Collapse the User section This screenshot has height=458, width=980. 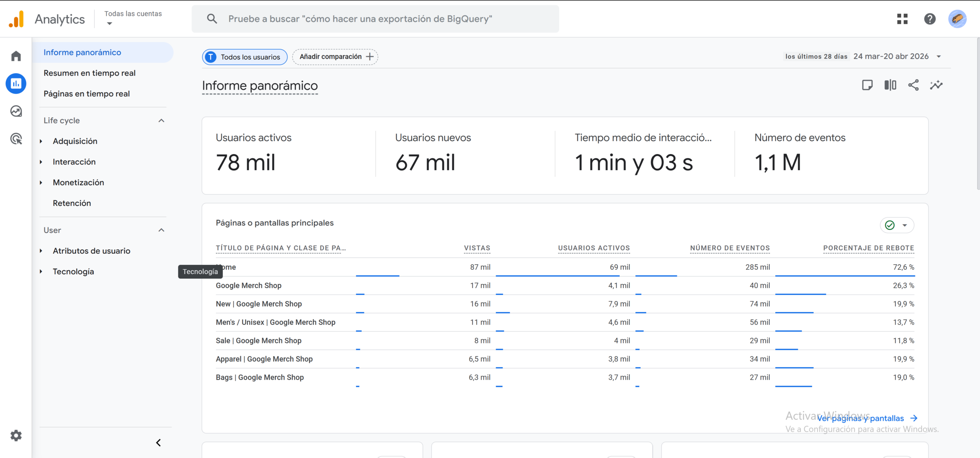tap(162, 230)
